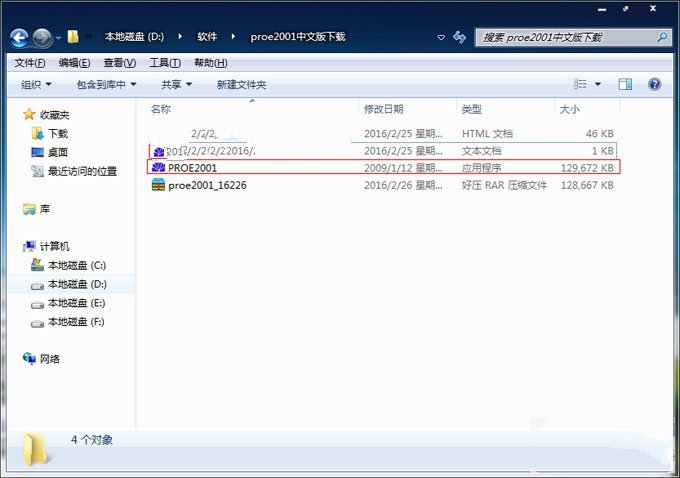Click 新建文件夹 button
The image size is (680, 478).
coord(241,85)
